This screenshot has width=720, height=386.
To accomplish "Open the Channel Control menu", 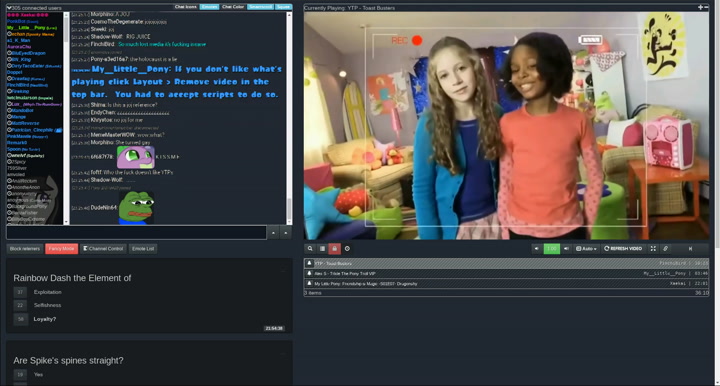I will [103, 249].
